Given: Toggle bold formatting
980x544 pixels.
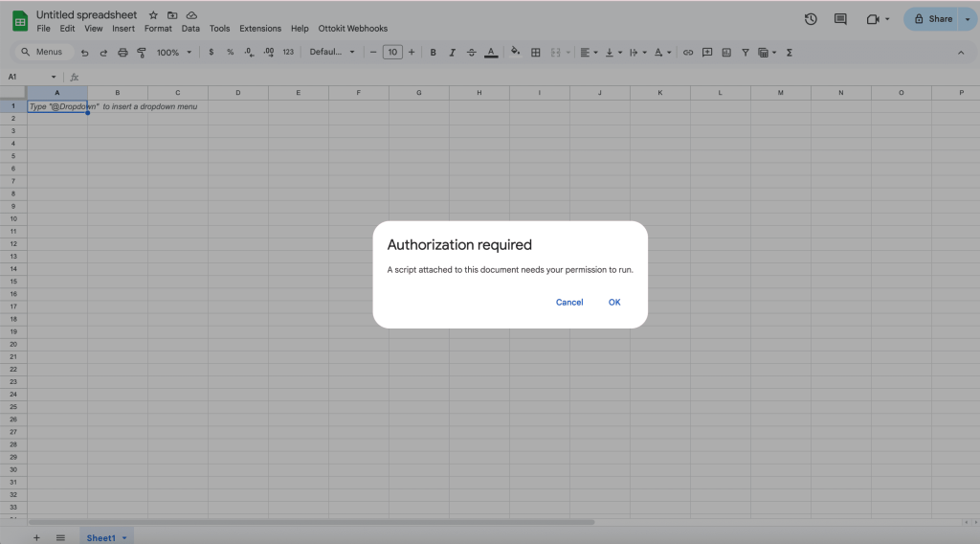Looking at the screenshot, I should pos(433,53).
